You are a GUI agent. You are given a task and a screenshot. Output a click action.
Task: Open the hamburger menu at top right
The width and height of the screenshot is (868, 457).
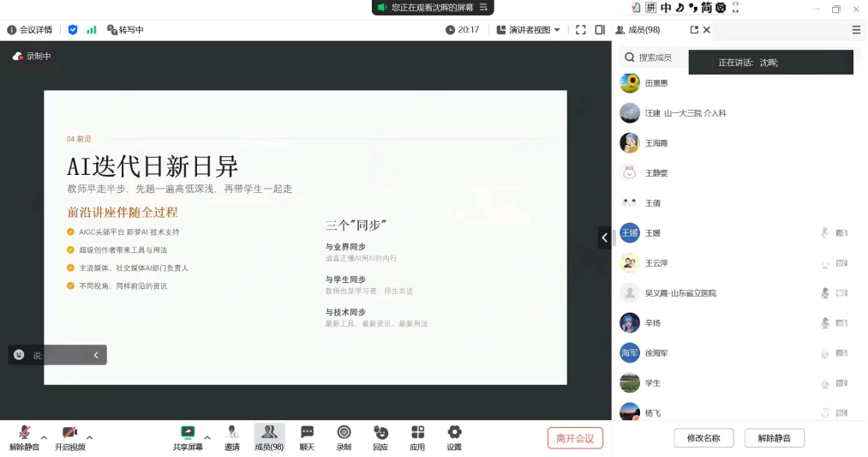tap(856, 30)
